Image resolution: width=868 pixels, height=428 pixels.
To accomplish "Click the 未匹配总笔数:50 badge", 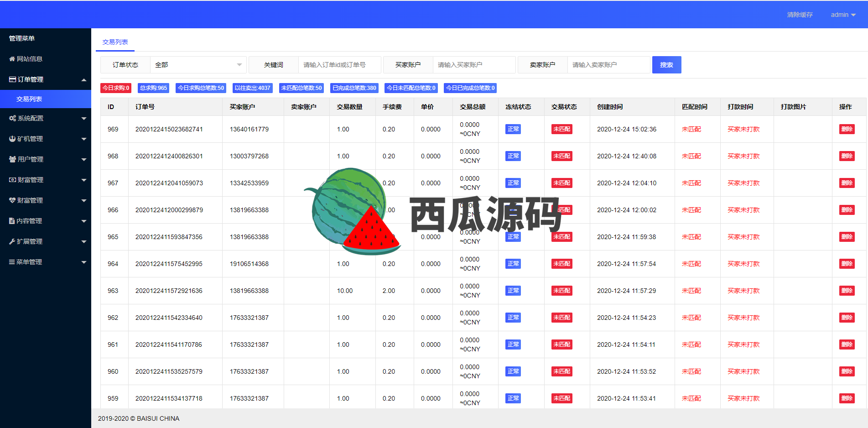I will tap(301, 88).
